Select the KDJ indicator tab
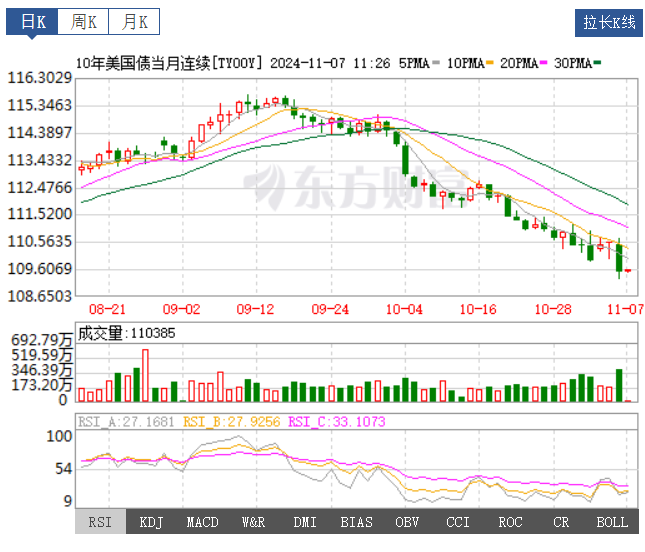Screen dimensions: 645x552 pos(151,522)
